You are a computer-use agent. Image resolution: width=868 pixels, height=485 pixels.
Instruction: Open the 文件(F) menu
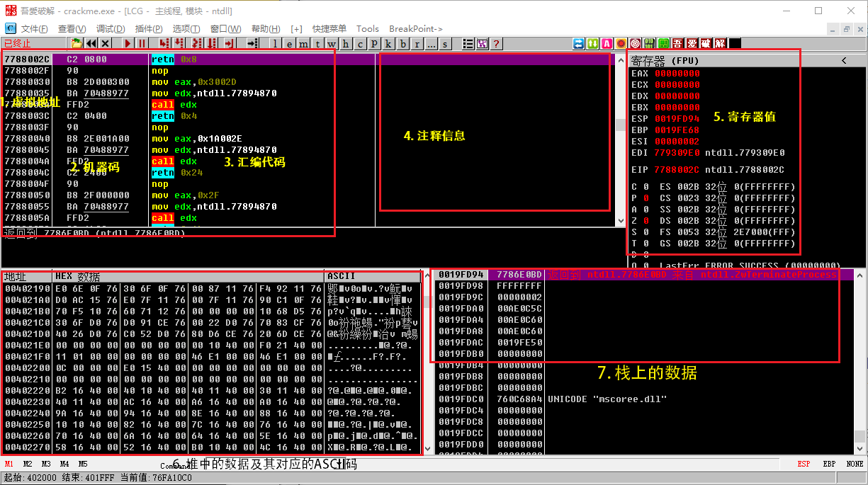(34, 28)
